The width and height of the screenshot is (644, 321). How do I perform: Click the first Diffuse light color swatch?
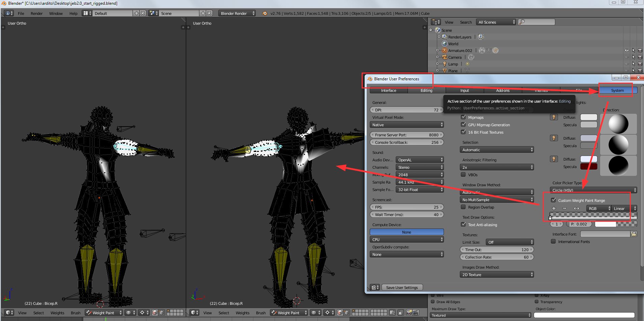click(589, 117)
